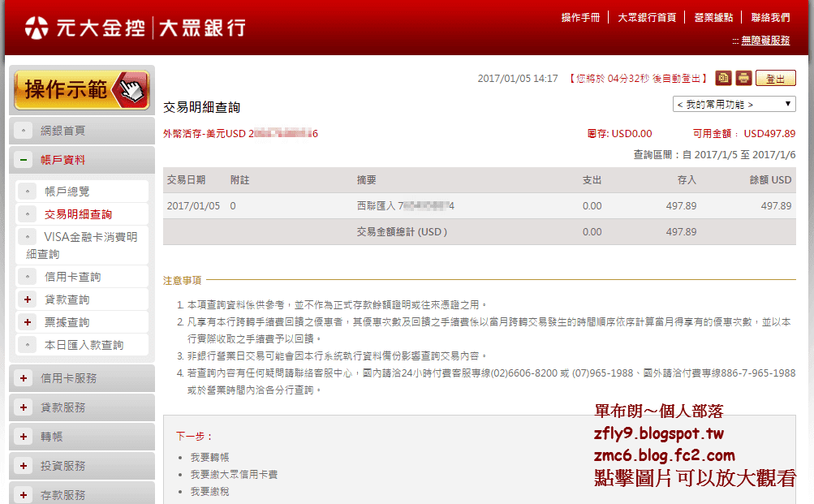814x504 pixels.
Task: Click the bullet icon beside 本日匯入款查詢
Action: tap(28, 345)
